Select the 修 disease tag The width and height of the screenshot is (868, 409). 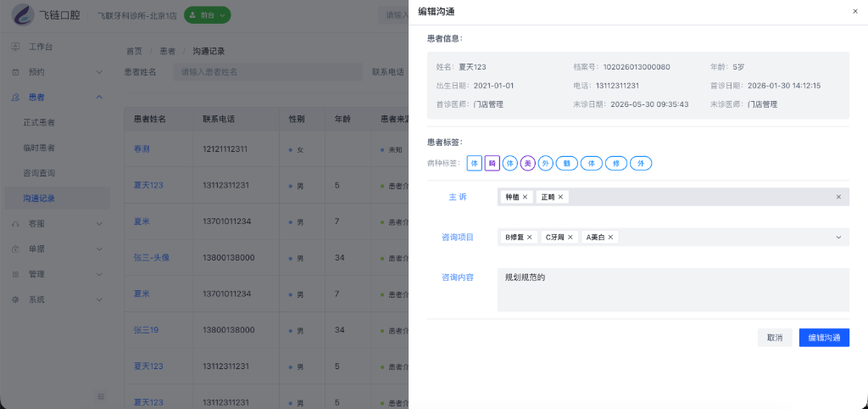coord(616,164)
